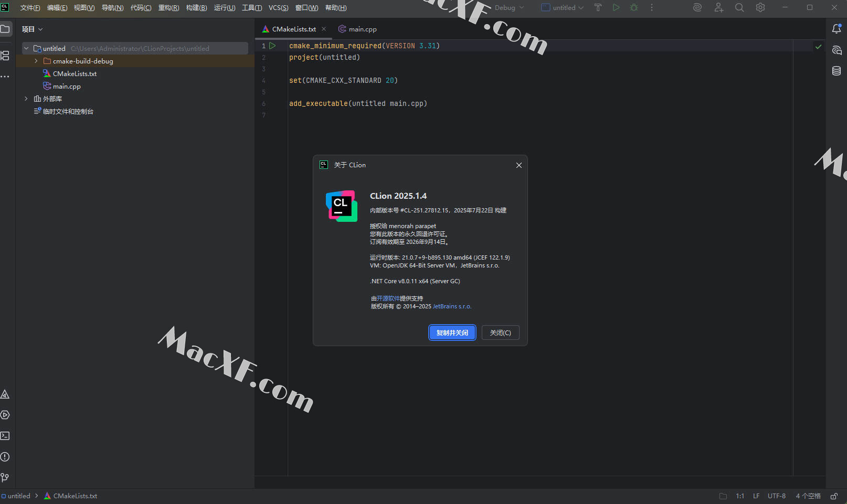847x504 pixels.
Task: Collapse the untitled project root node
Action: (26, 48)
